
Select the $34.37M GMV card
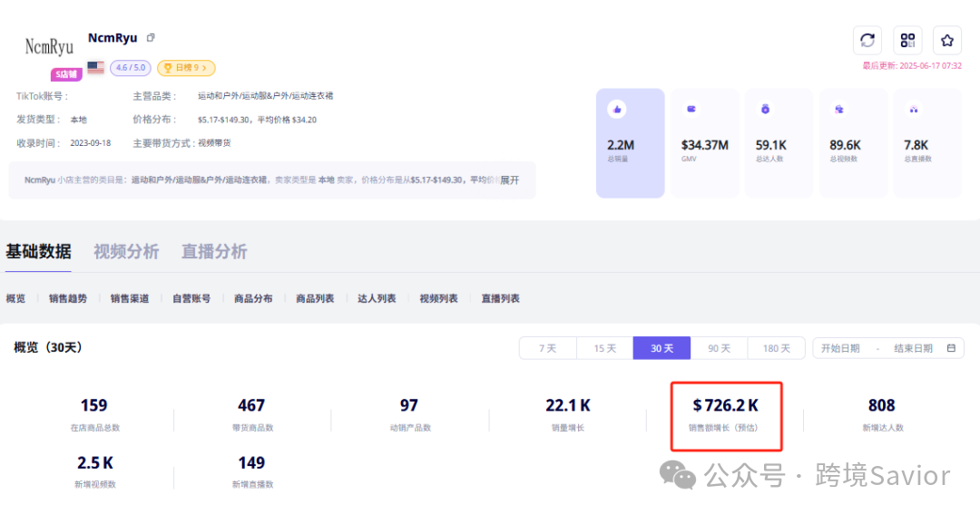705,143
